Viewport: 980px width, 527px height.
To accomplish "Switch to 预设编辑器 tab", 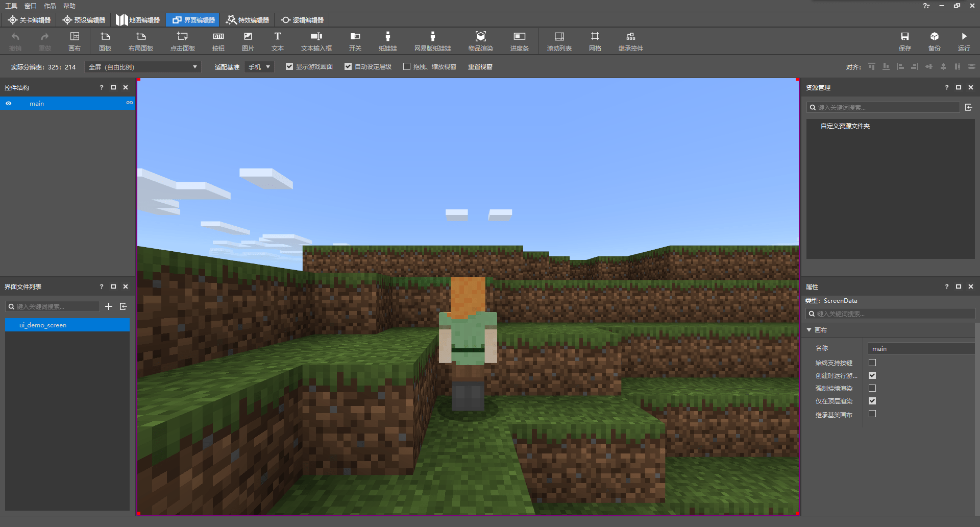I will [x=84, y=20].
